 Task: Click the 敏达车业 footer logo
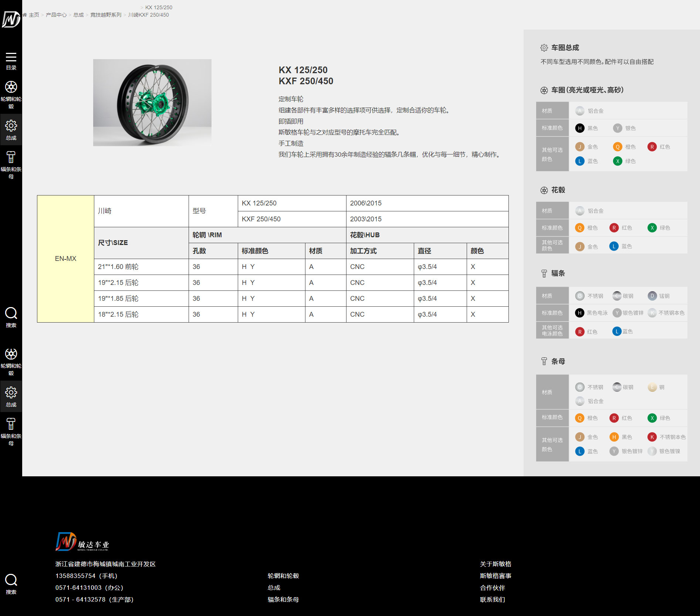(82, 542)
